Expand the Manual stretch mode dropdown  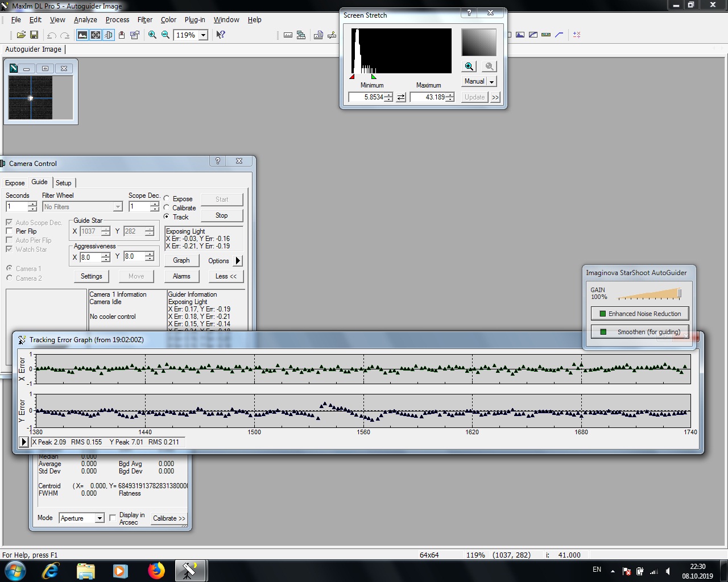[x=492, y=82]
